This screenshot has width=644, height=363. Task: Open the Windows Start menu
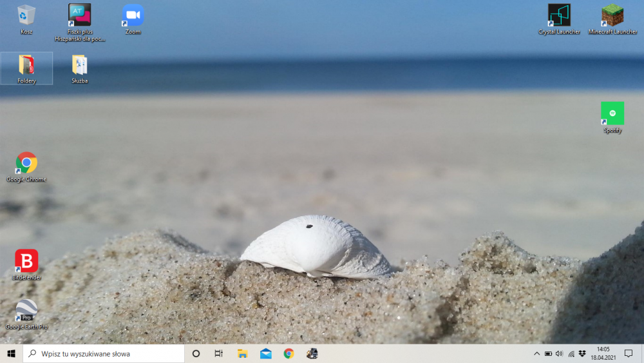click(x=11, y=353)
